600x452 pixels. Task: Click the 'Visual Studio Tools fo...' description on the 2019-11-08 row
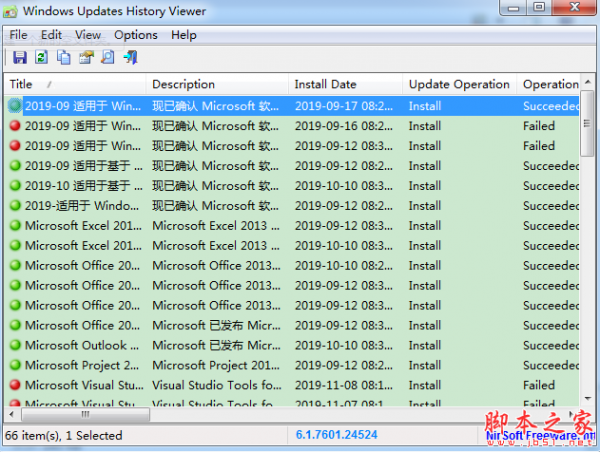tap(217, 385)
